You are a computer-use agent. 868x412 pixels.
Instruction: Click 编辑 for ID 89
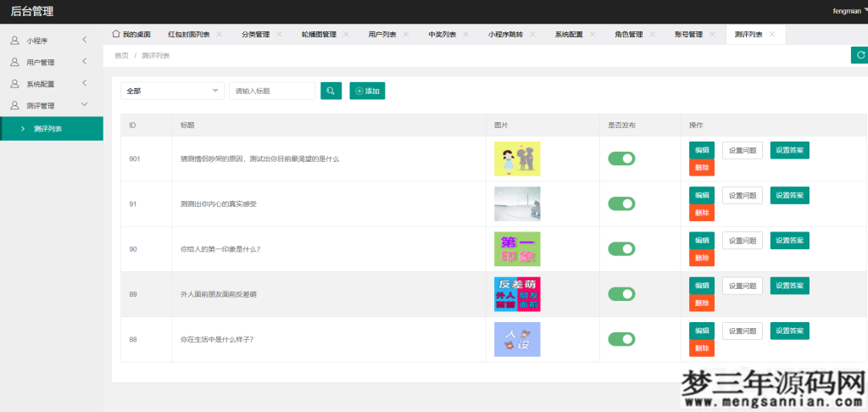(x=702, y=286)
